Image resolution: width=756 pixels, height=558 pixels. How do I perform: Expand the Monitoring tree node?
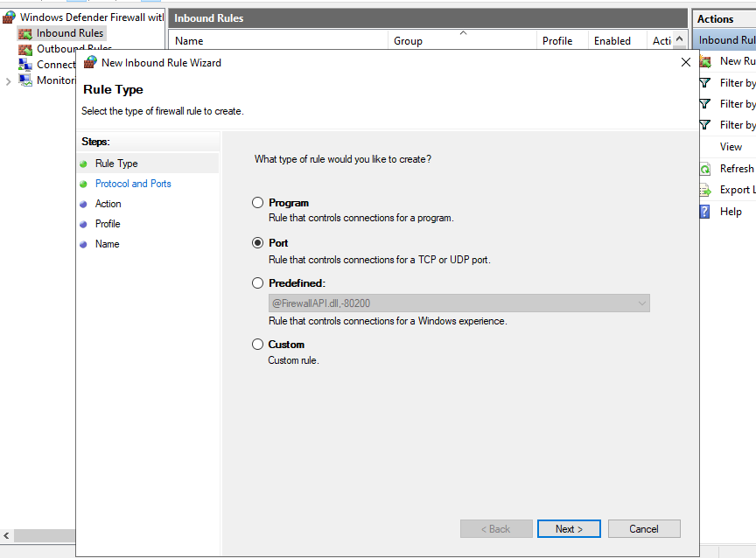click(x=9, y=80)
